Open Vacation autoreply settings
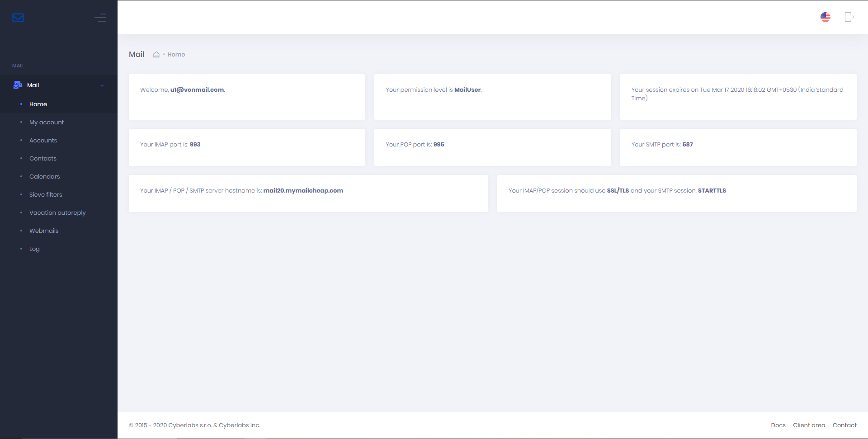 (57, 212)
